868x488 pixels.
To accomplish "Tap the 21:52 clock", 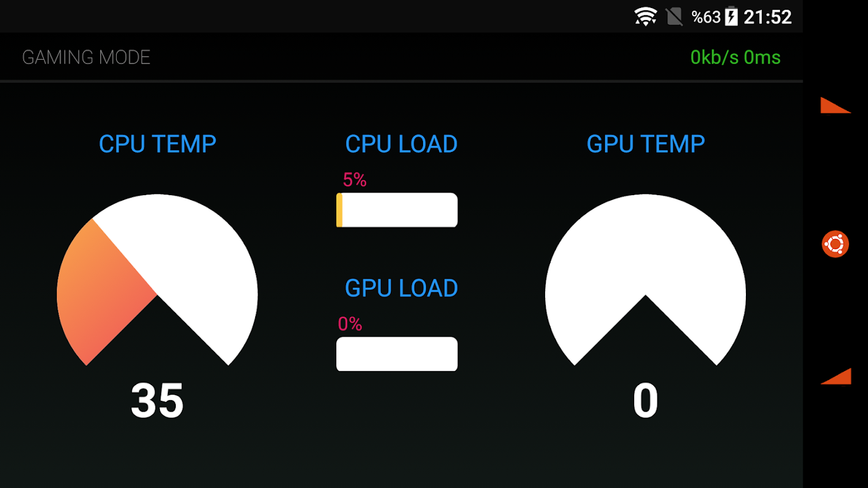I will pos(767,16).
